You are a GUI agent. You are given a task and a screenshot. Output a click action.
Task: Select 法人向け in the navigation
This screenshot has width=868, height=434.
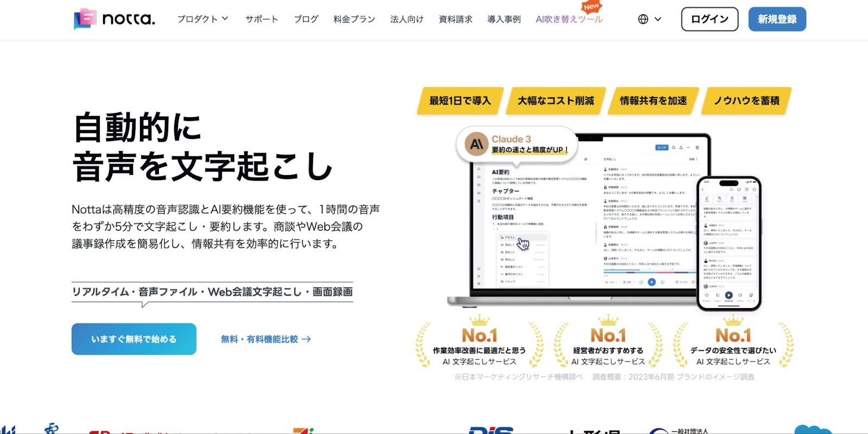(x=407, y=19)
